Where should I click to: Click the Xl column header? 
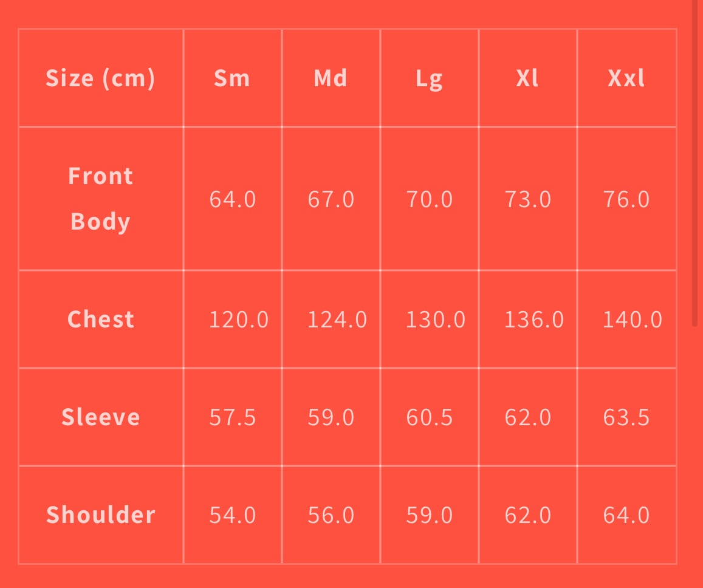(x=527, y=78)
